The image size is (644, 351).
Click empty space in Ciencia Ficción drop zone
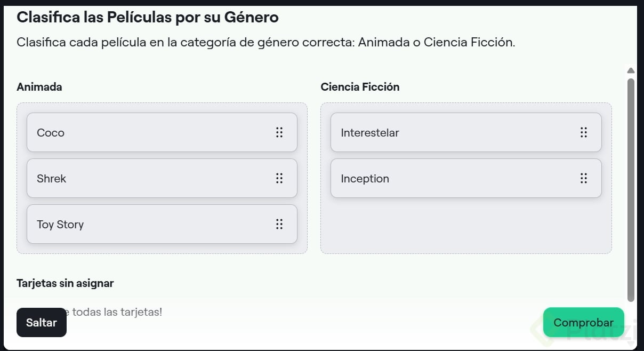[x=466, y=227]
